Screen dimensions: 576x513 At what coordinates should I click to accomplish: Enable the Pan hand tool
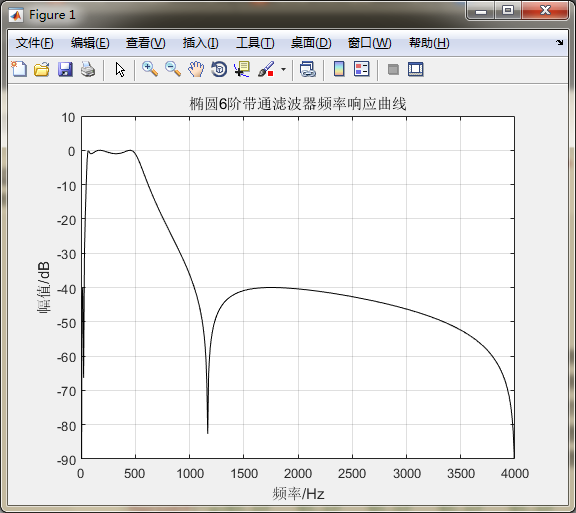point(196,69)
